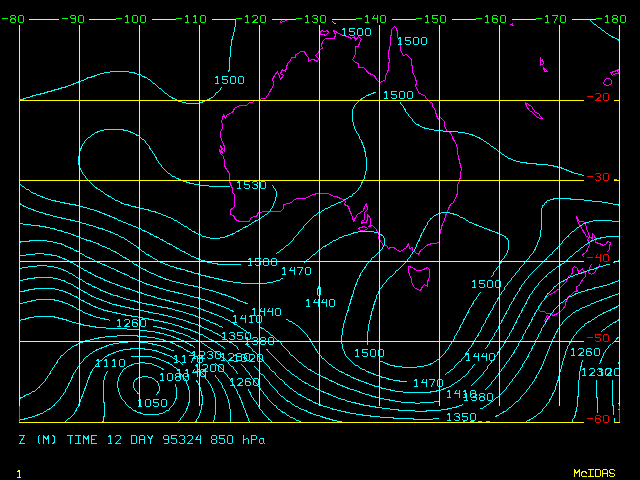Select the -150 longitude label
The image size is (640, 480).
tap(435, 20)
